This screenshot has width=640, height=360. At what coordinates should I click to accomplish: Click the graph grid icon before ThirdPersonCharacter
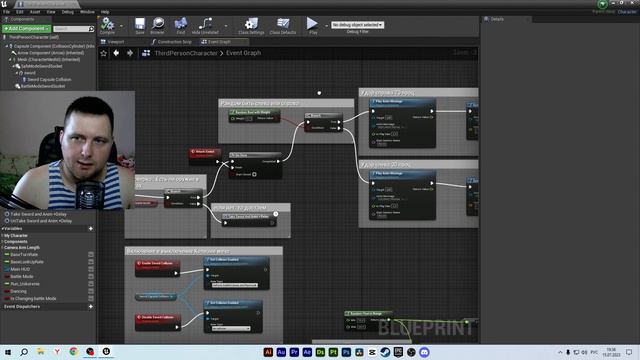pos(146,53)
